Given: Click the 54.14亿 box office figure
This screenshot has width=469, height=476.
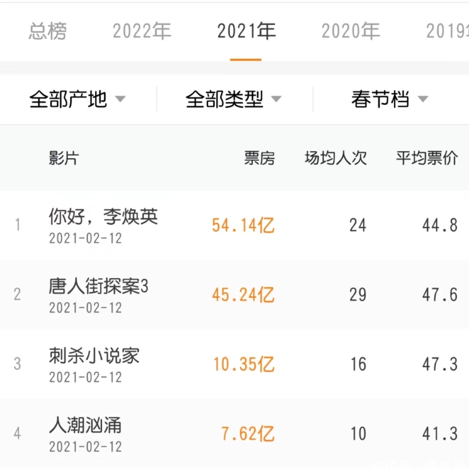Looking at the screenshot, I should click(243, 226).
